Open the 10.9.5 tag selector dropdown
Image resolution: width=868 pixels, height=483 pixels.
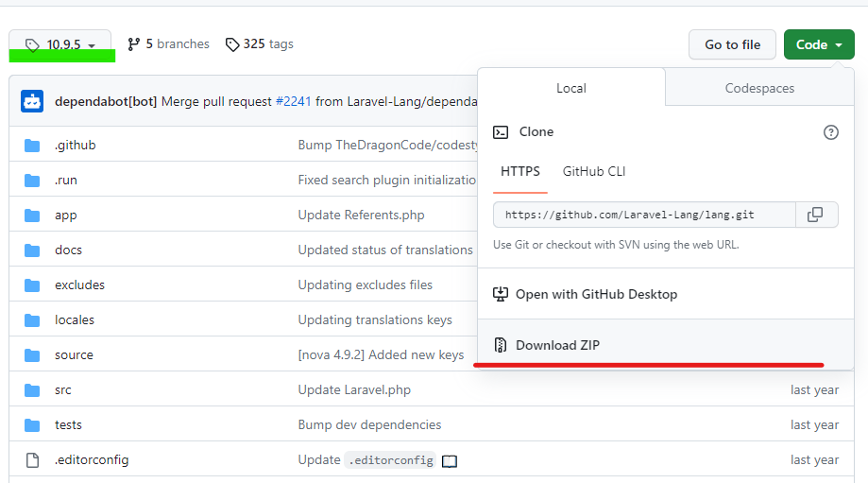[60, 44]
